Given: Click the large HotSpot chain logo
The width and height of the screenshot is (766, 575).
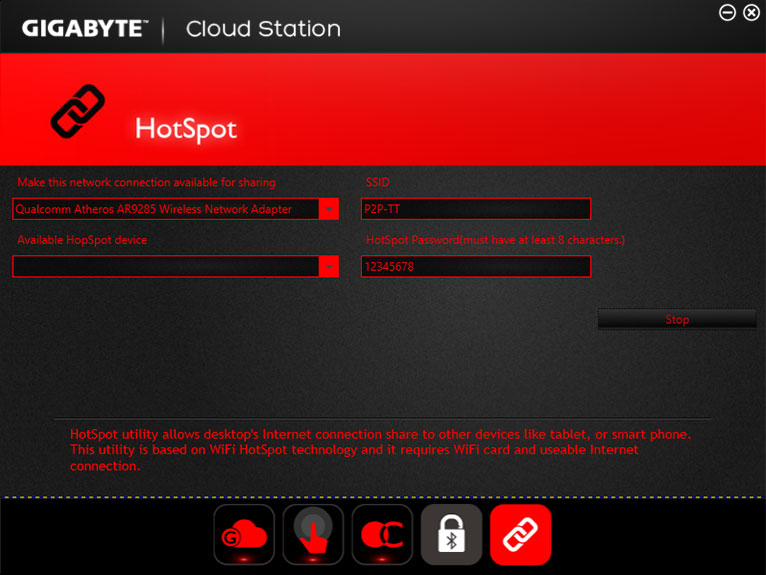Looking at the screenshot, I should [x=78, y=111].
